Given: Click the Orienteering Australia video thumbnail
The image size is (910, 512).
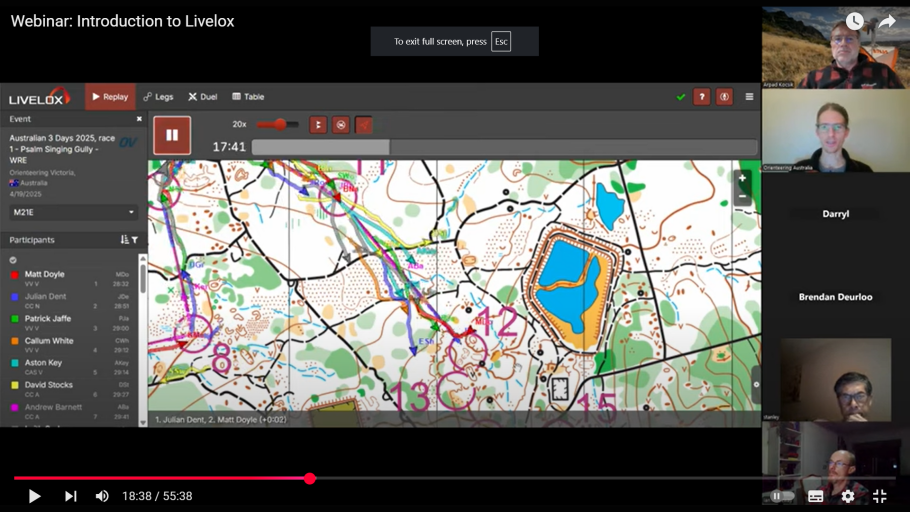Looking at the screenshot, I should (836, 131).
